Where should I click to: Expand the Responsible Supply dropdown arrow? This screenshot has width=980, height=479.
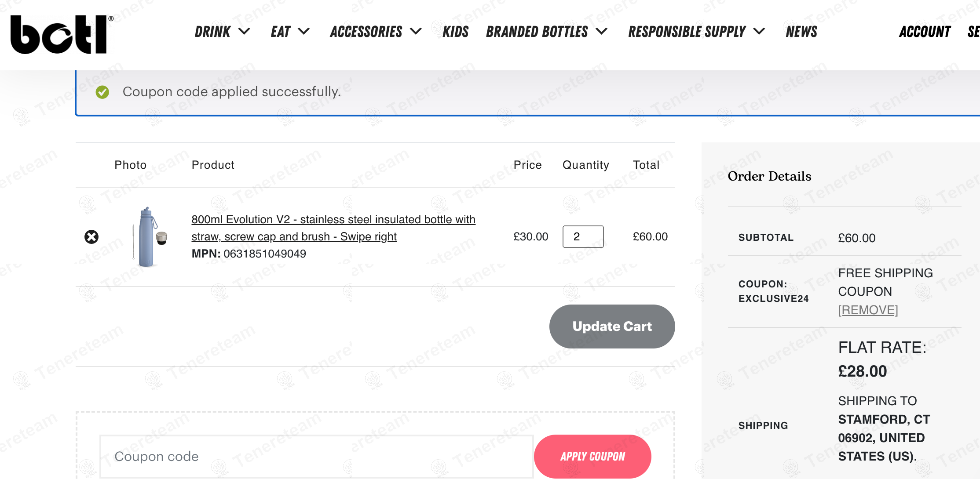pyautogui.click(x=760, y=32)
